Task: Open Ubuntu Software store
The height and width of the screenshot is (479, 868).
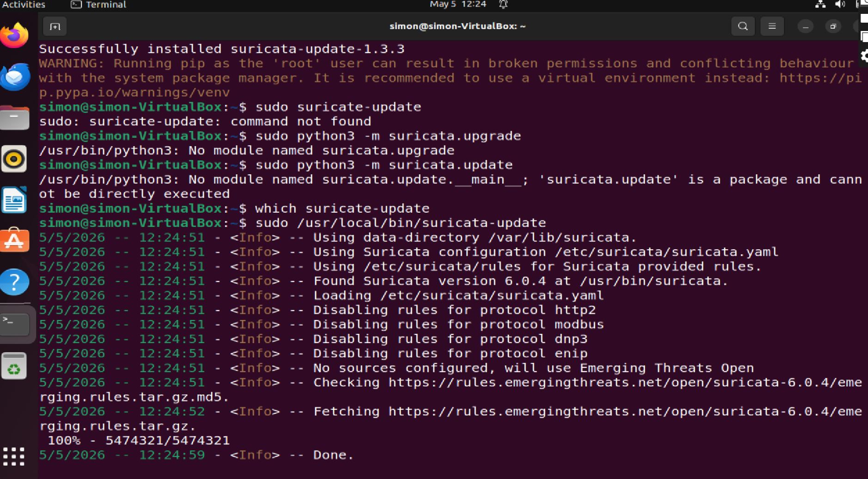Action: [14, 241]
